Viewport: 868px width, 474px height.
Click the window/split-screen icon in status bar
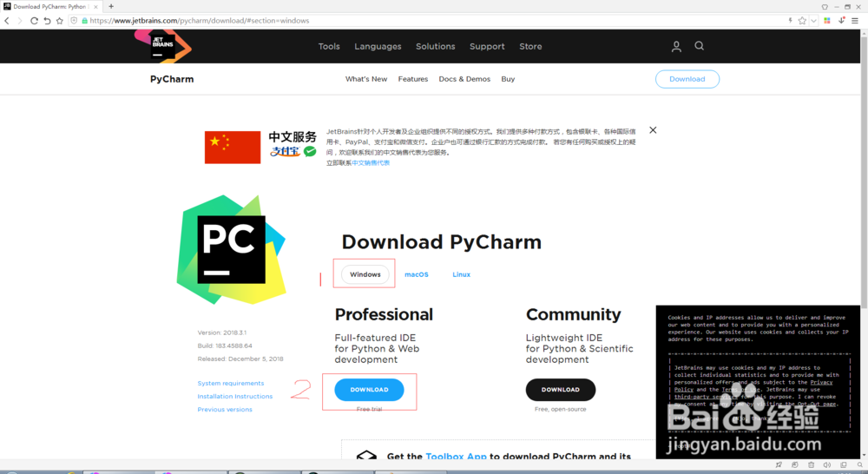pyautogui.click(x=844, y=465)
